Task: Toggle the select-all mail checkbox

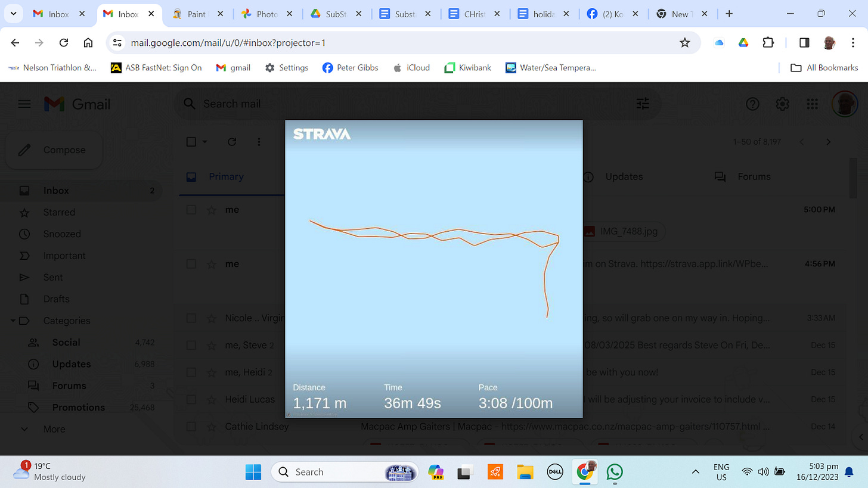Action: pyautogui.click(x=191, y=142)
